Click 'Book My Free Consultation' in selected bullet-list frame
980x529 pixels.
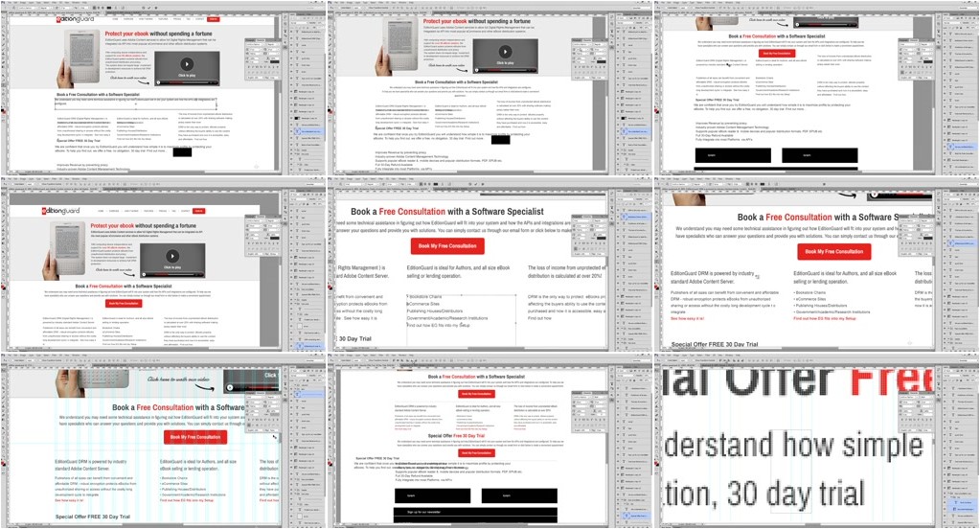447,246
